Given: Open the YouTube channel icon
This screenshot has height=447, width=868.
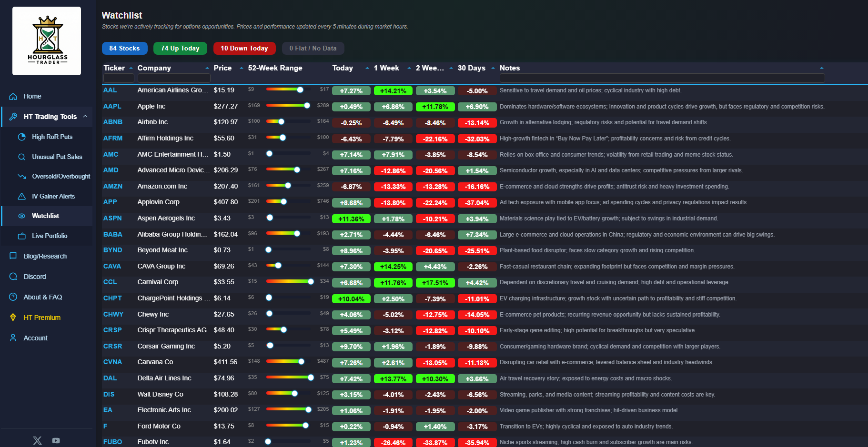Looking at the screenshot, I should click(x=56, y=440).
